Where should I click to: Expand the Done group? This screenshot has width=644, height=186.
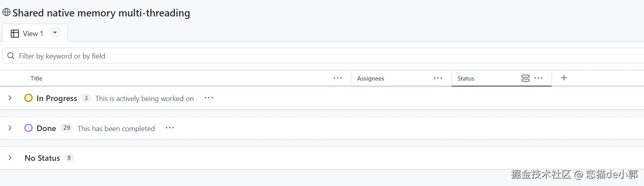(10, 128)
